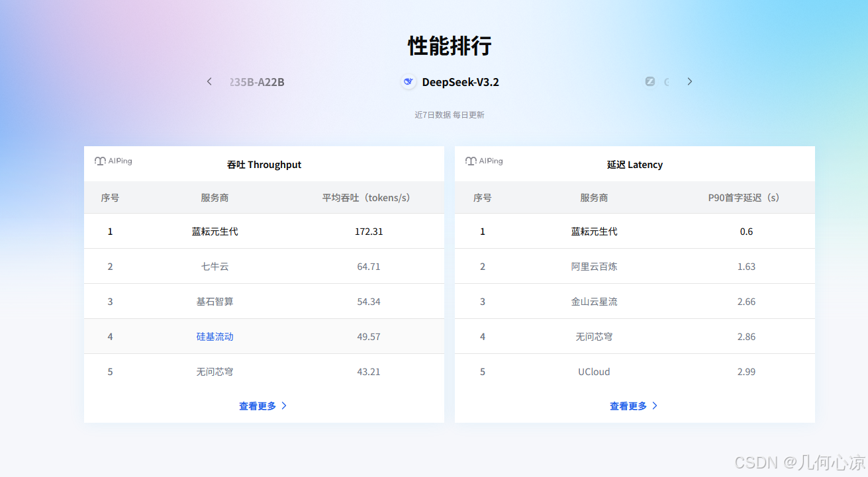Click the 43.21 throughput value
The width and height of the screenshot is (868, 477).
[x=369, y=372]
